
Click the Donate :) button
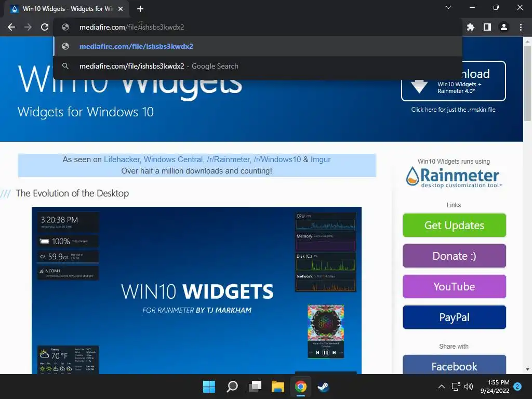pos(454,256)
